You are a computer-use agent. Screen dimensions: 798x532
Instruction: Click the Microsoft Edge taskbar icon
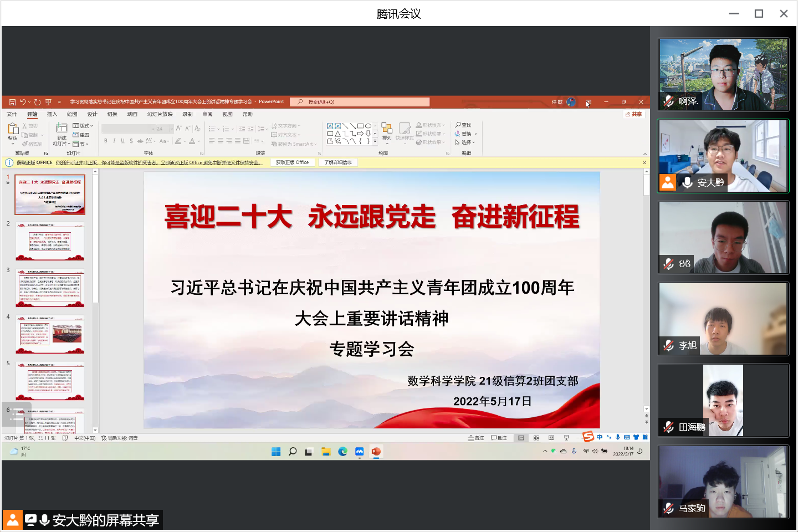coord(342,452)
